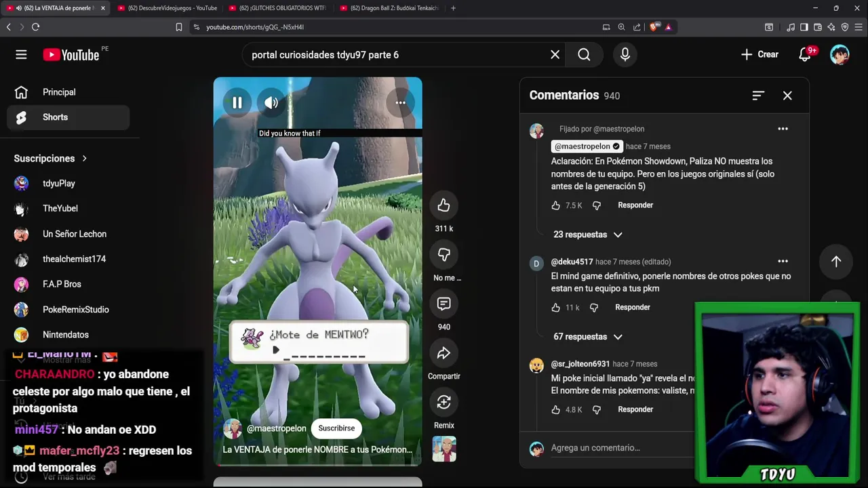Open the Brave Wallet icon
The width and height of the screenshot is (868, 488).
point(818,27)
